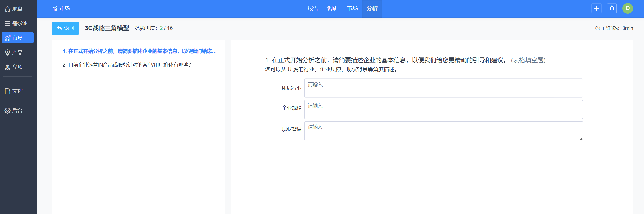Select question 2 about 客户/用户群体
Viewport: 644px width, 214px height.
point(127,65)
